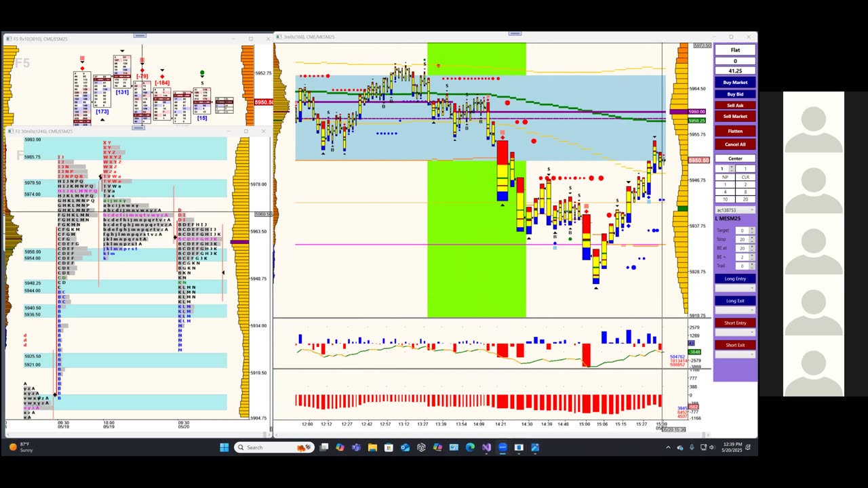Open the dropdown under Long Entry
Screen dimensions: 868x488
click(735, 288)
